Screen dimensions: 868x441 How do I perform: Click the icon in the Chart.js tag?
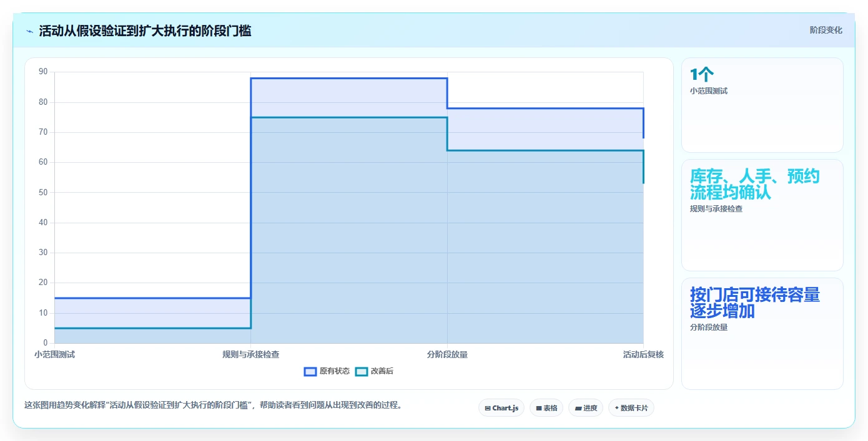pyautogui.click(x=488, y=408)
